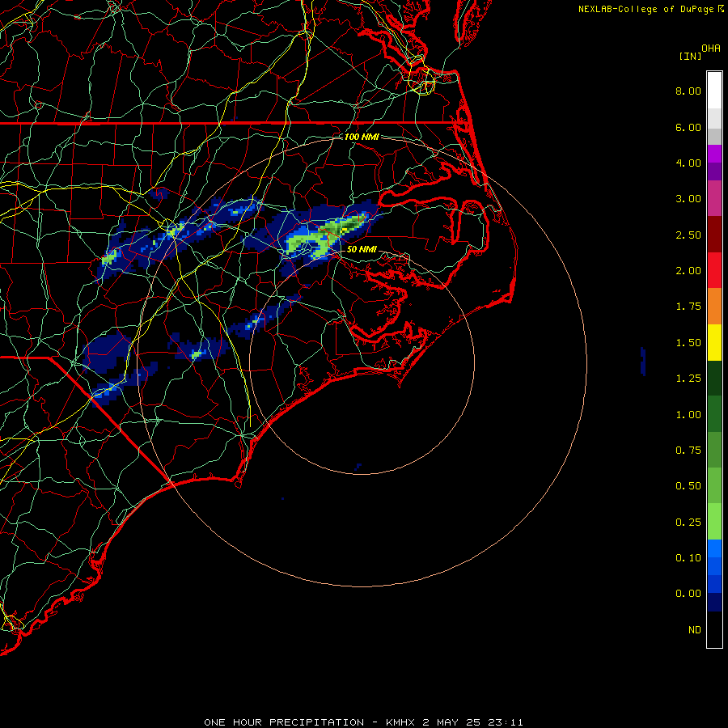The height and width of the screenshot is (728, 728).
Task: Select the 6.00 legend value
Action: 688,127
